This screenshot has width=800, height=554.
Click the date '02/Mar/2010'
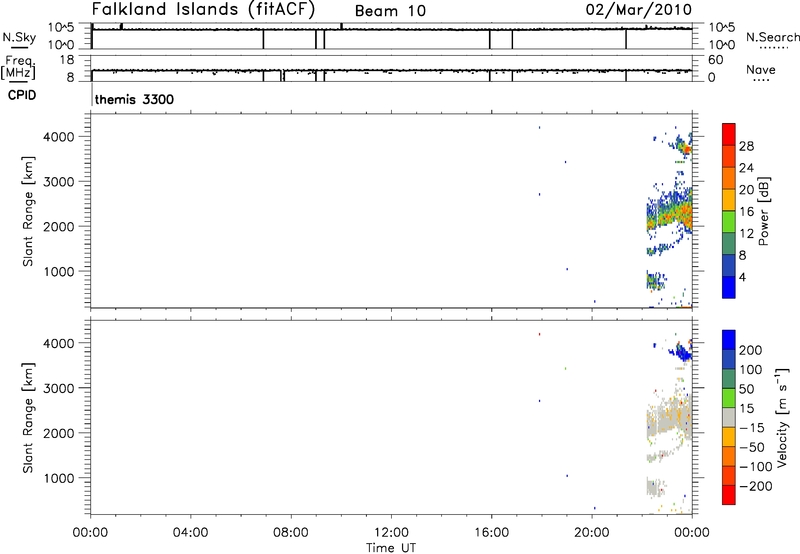point(639,10)
